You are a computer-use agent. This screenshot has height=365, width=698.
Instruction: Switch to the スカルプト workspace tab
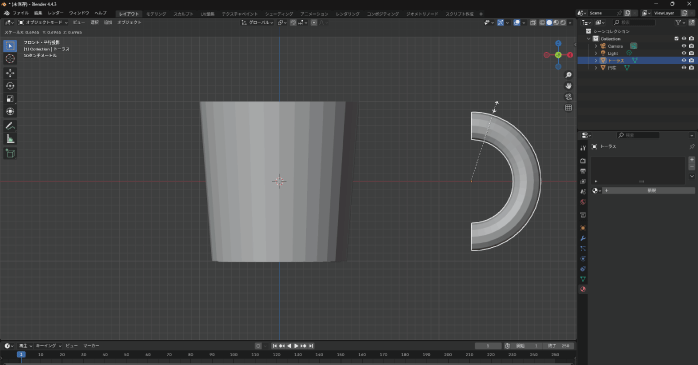(x=183, y=14)
